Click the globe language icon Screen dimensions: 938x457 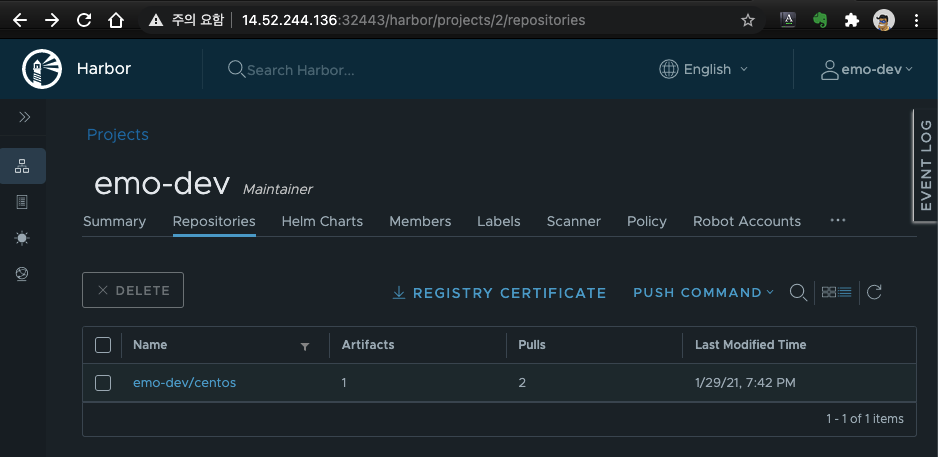pyautogui.click(x=668, y=69)
